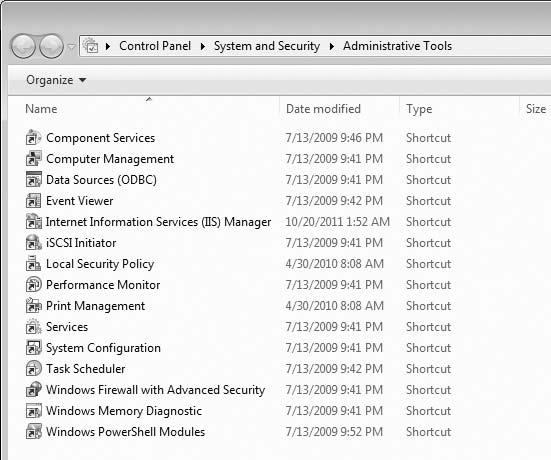Select the Component Services name
The image size is (551, 460).
(101, 138)
